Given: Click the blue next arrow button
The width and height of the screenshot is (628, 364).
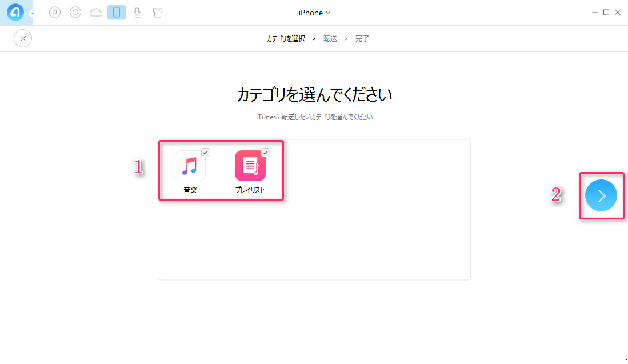Looking at the screenshot, I should click(x=601, y=195).
